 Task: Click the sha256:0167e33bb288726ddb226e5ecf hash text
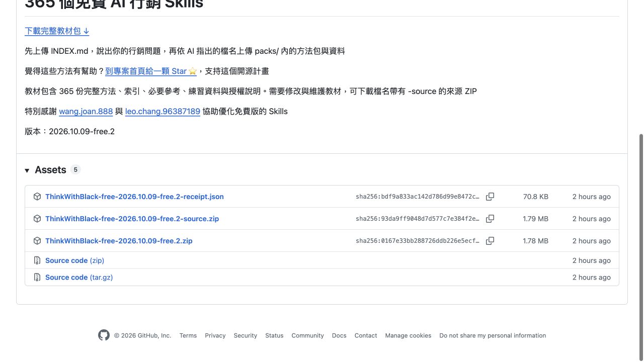418,241
